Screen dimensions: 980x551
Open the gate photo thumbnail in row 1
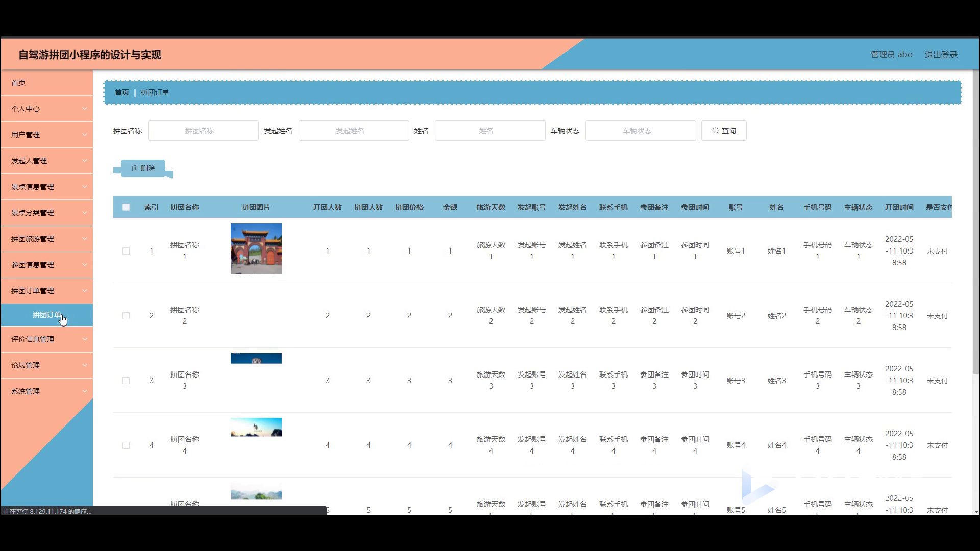click(256, 249)
